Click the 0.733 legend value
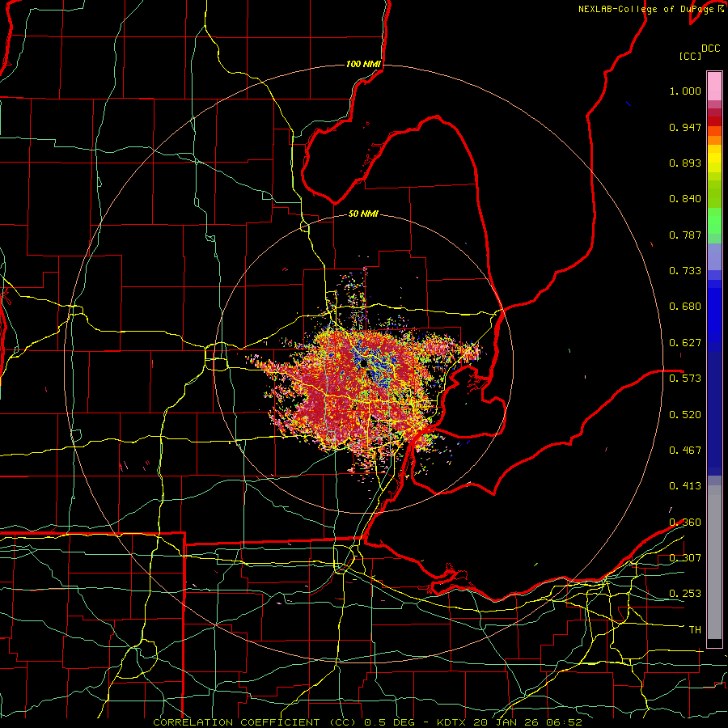 (x=685, y=271)
